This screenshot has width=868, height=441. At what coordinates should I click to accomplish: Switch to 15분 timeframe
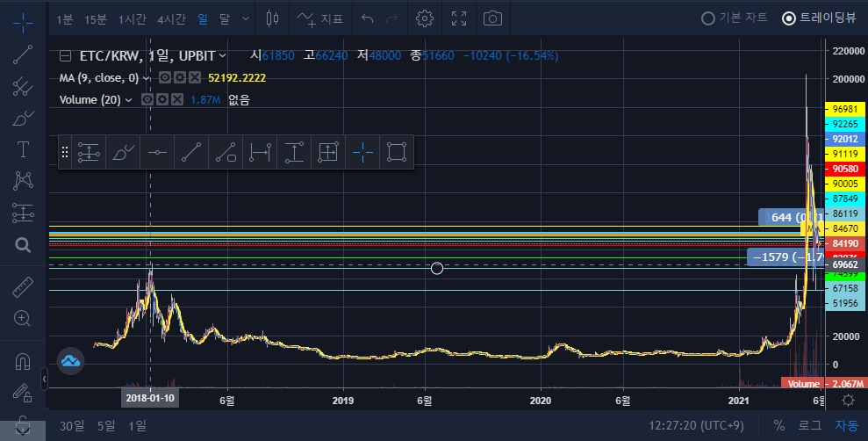click(x=95, y=18)
